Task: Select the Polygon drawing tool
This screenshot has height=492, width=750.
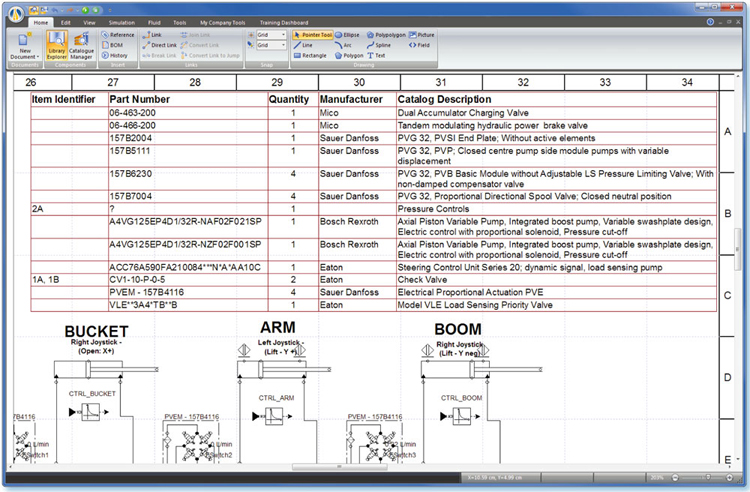Action: tap(349, 55)
